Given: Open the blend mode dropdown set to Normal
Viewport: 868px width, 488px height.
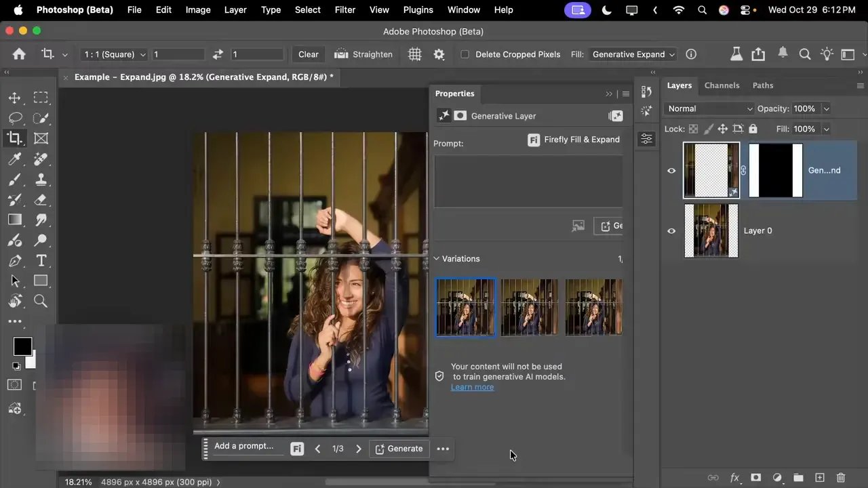Looking at the screenshot, I should tap(709, 108).
